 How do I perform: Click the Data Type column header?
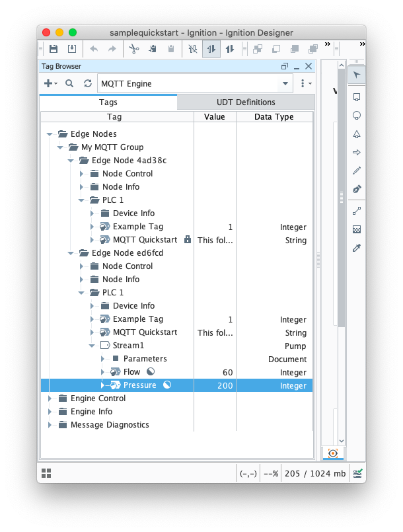(274, 117)
